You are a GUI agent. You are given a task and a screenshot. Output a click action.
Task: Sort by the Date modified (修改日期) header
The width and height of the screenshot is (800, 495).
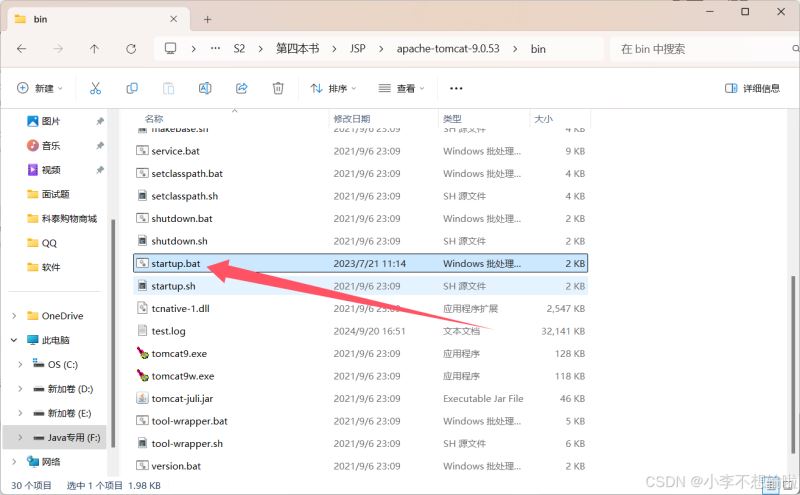352,119
